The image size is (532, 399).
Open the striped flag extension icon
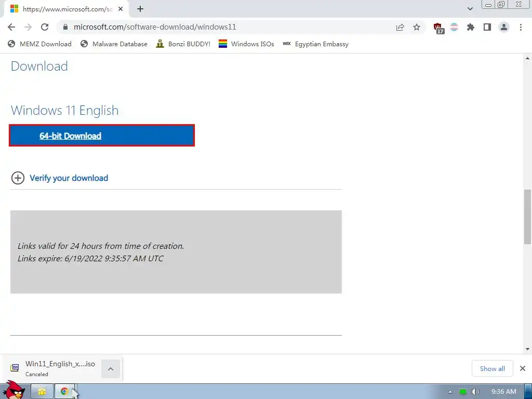coord(454,27)
